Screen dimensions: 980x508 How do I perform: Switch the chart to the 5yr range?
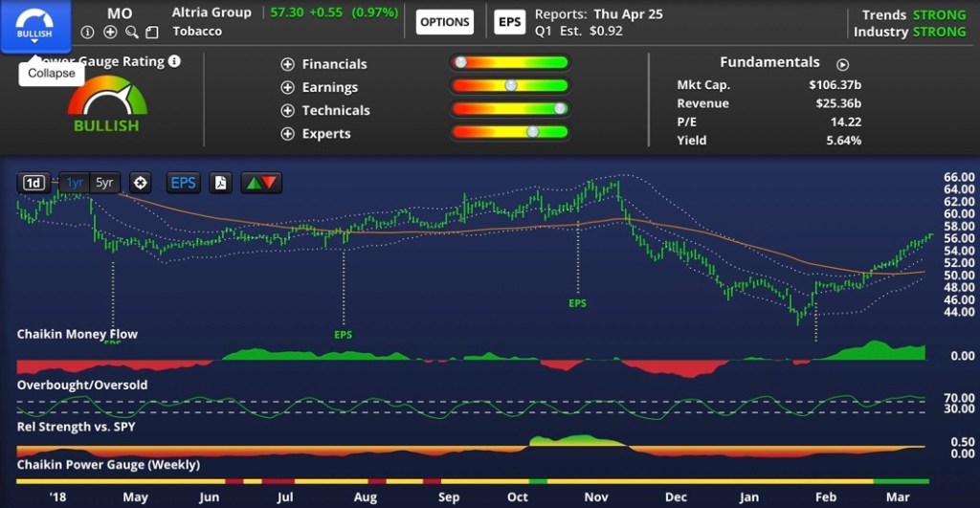coord(104,183)
